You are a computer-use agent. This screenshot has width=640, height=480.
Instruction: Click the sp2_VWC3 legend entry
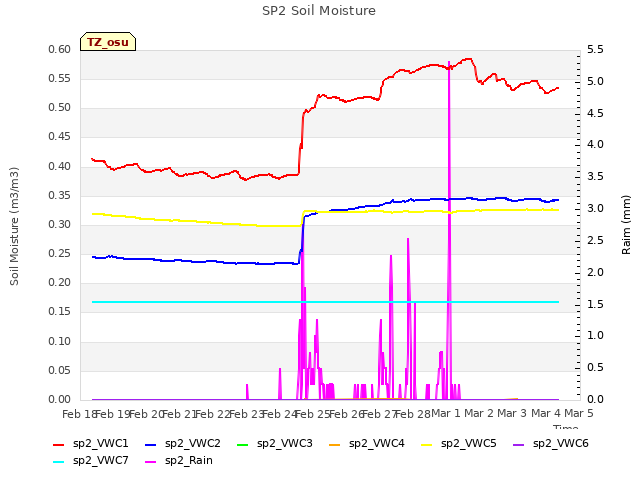(x=275, y=444)
